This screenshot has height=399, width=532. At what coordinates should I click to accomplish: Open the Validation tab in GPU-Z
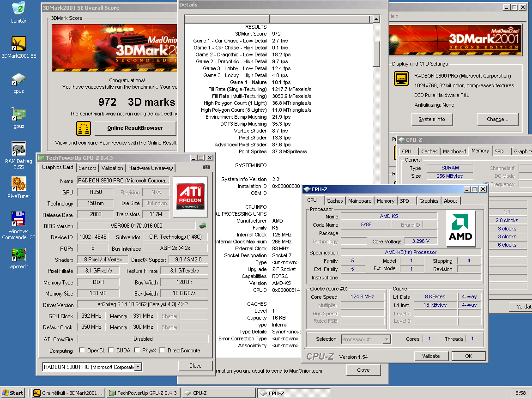(112, 168)
